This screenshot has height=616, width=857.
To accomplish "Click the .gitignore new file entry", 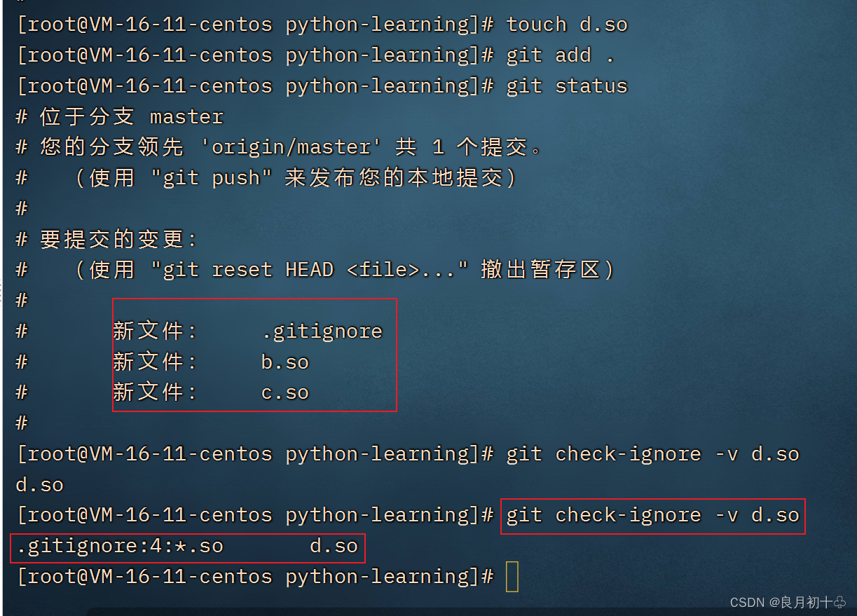I will click(322, 331).
